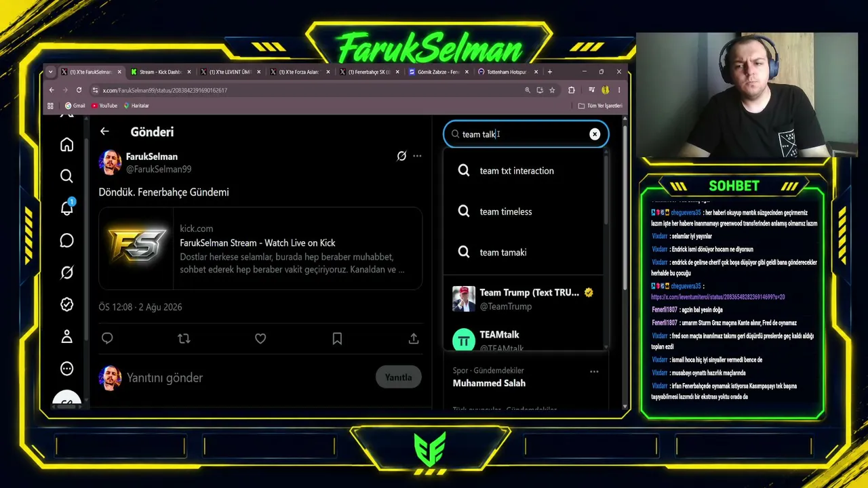Open a new browser tab with plus button
The image size is (868, 488).
(x=550, y=72)
